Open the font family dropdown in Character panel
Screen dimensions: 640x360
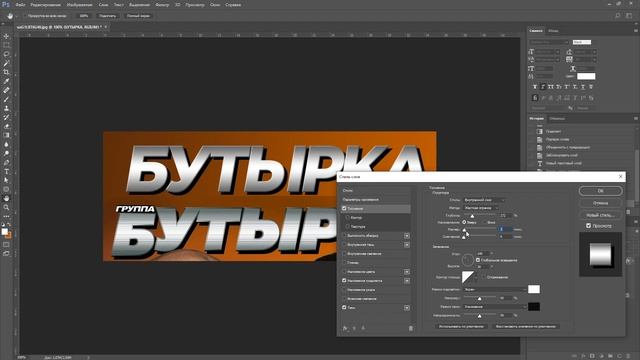549,42
